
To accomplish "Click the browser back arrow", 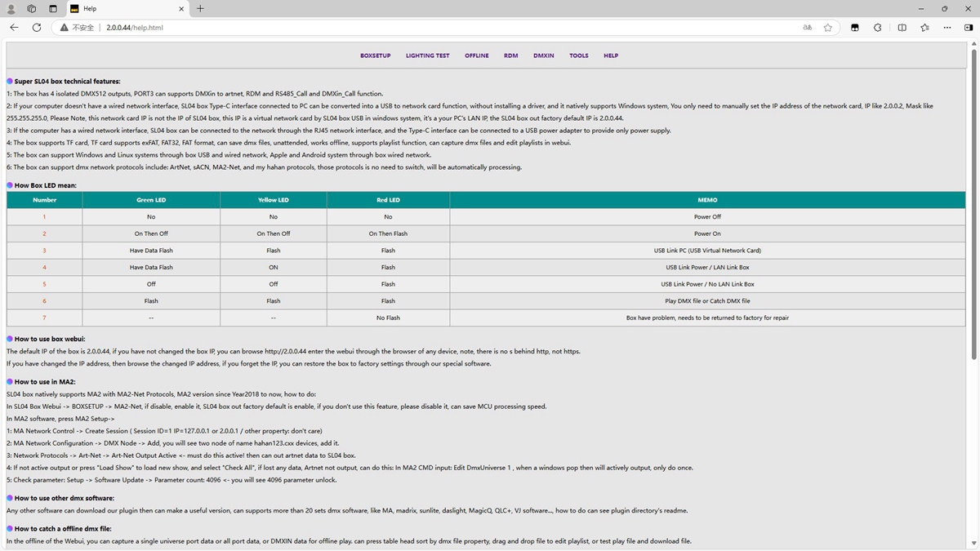I will (14, 27).
